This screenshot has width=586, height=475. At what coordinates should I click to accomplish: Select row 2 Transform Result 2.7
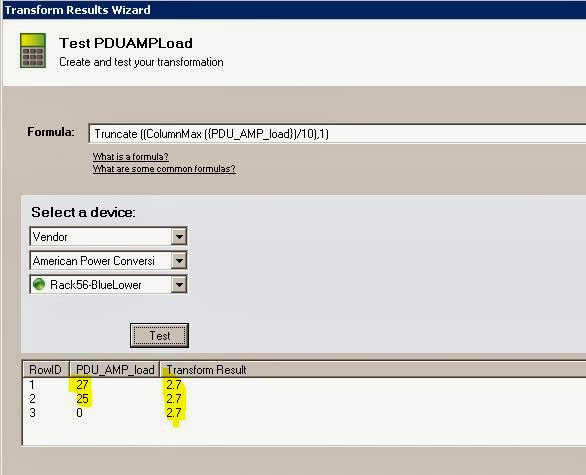174,399
